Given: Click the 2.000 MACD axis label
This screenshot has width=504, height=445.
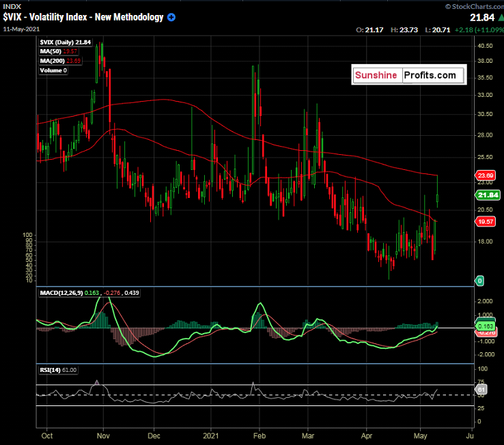Looking at the screenshot, I should [x=485, y=301].
